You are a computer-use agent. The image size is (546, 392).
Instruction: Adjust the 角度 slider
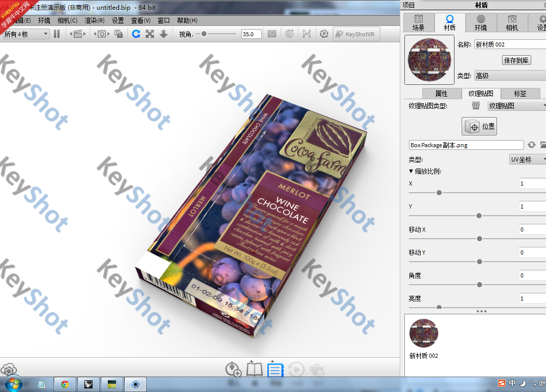click(x=480, y=285)
